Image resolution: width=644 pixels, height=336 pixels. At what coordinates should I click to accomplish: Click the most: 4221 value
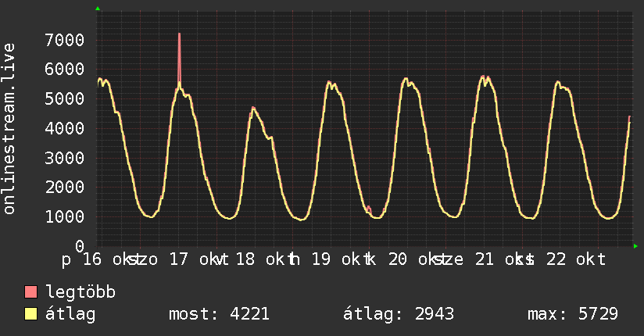(219, 314)
